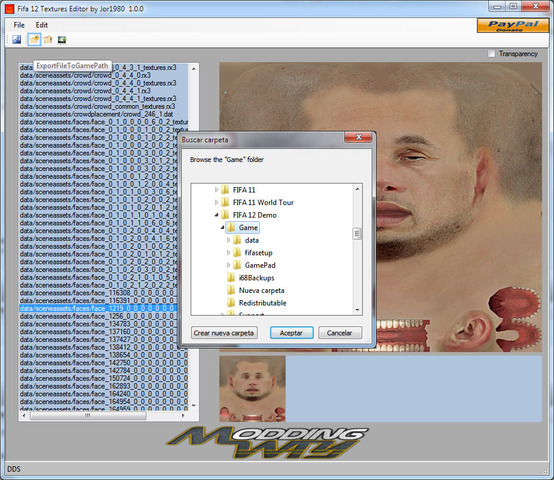Click file list scroll up arrow
Image resolution: width=554 pixels, height=480 pixels.
click(194, 69)
